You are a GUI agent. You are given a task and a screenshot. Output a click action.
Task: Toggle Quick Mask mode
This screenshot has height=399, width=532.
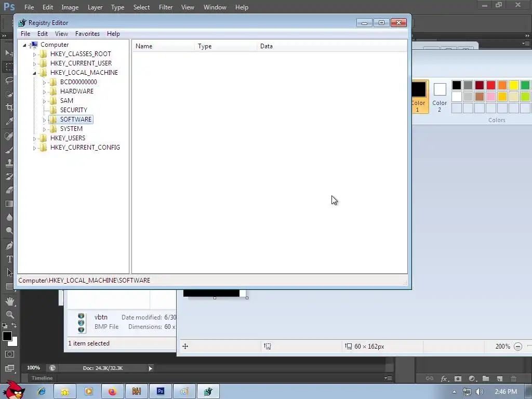(x=9, y=354)
